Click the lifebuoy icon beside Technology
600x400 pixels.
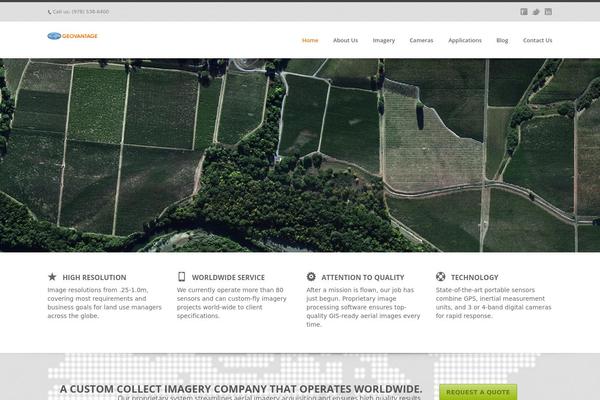(x=440, y=276)
